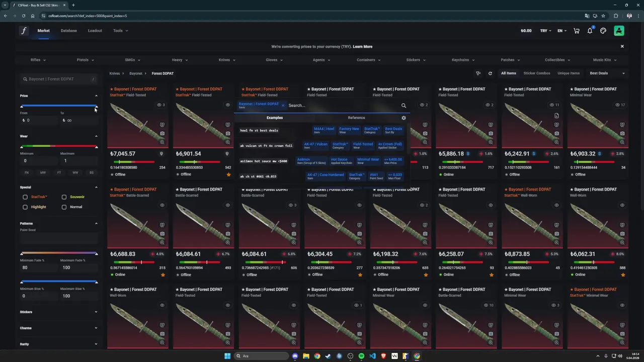Toggle the BS wear filter
Screen dimensions: 644x362
(91, 172)
